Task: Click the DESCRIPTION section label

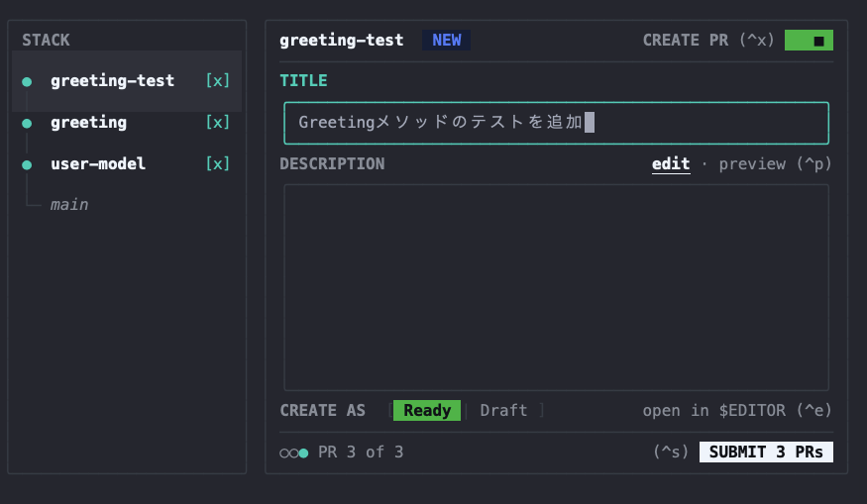Action: pos(332,163)
